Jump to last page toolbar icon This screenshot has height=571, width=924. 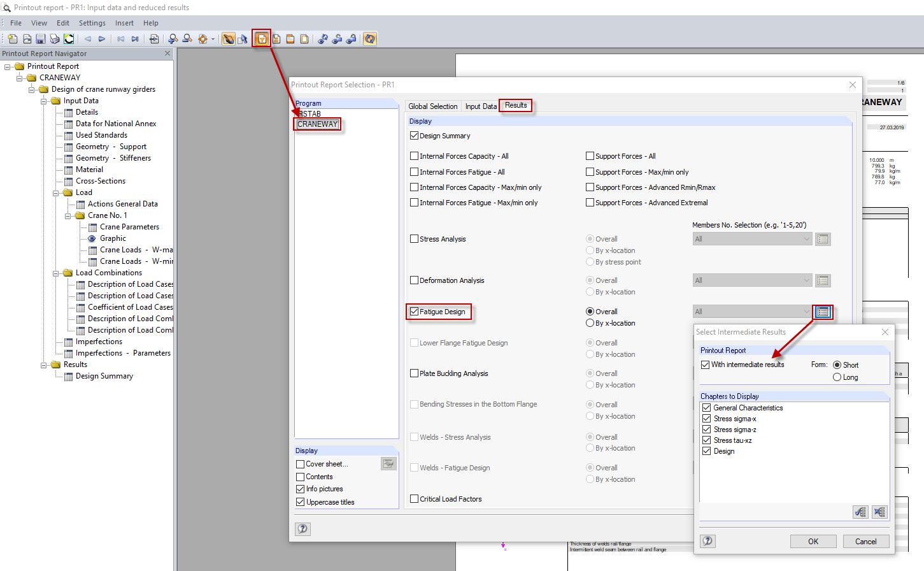pyautogui.click(x=135, y=39)
